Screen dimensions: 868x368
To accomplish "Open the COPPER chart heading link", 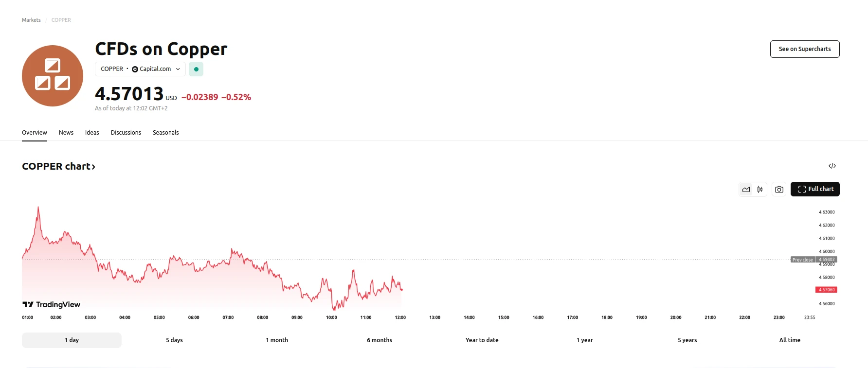I will coord(58,166).
